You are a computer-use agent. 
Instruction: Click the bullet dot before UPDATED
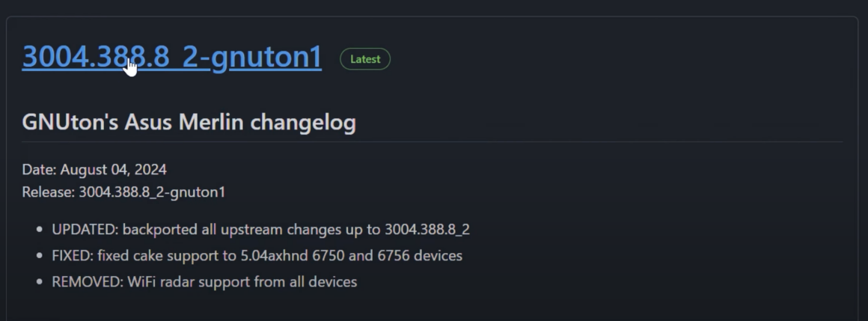coord(40,229)
